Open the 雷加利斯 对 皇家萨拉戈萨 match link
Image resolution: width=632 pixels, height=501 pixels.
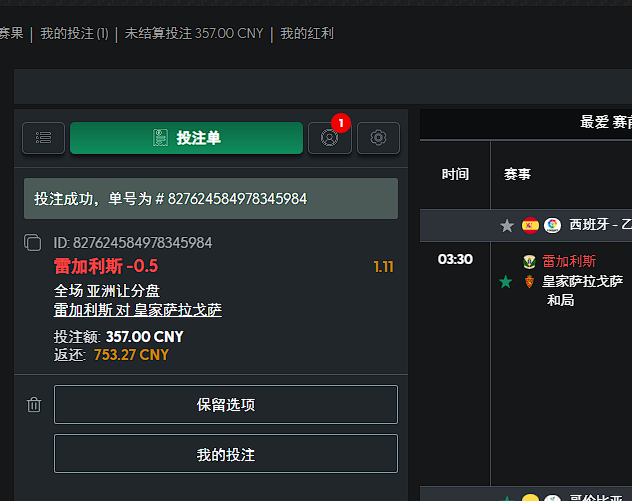tap(138, 310)
